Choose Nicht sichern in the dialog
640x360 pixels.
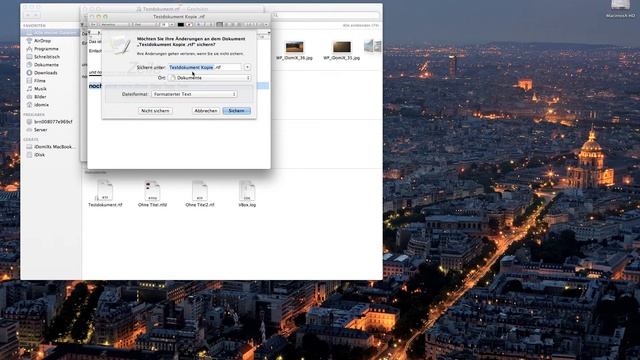tap(155, 111)
